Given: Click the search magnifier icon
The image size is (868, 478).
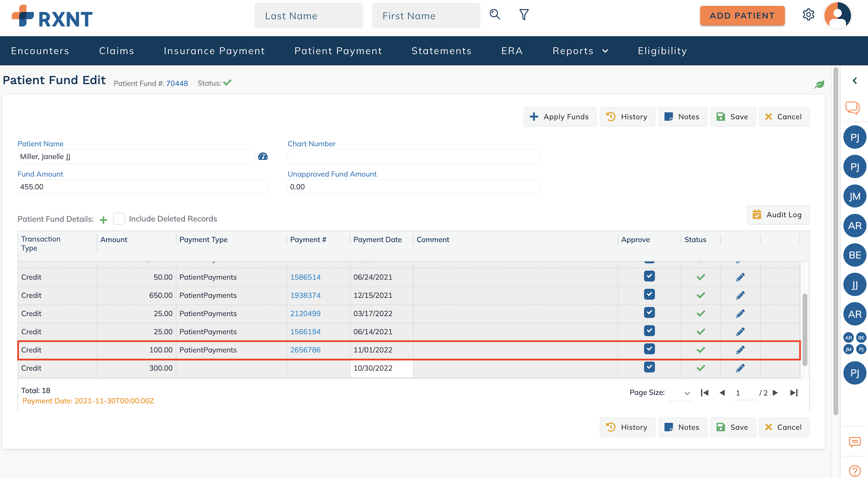Looking at the screenshot, I should coord(494,15).
